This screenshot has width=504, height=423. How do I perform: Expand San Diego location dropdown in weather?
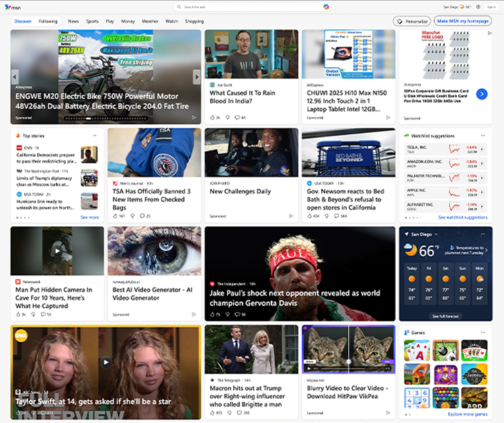(436, 234)
